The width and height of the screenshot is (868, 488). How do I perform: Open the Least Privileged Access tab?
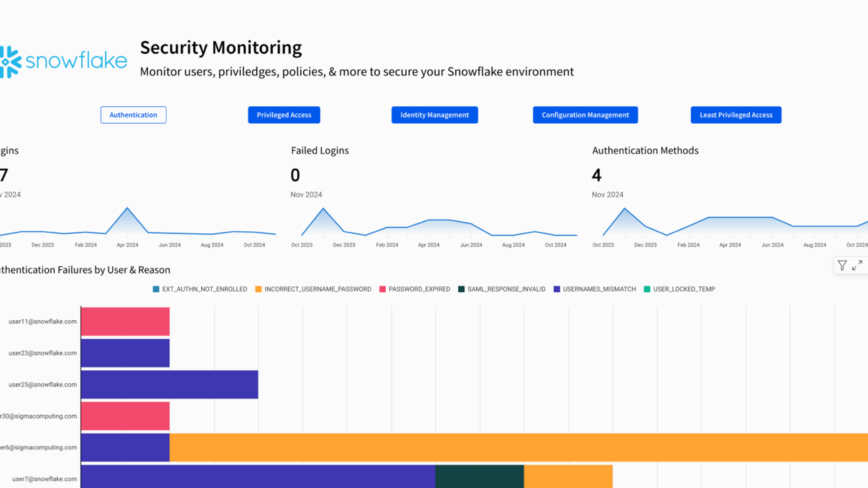736,115
